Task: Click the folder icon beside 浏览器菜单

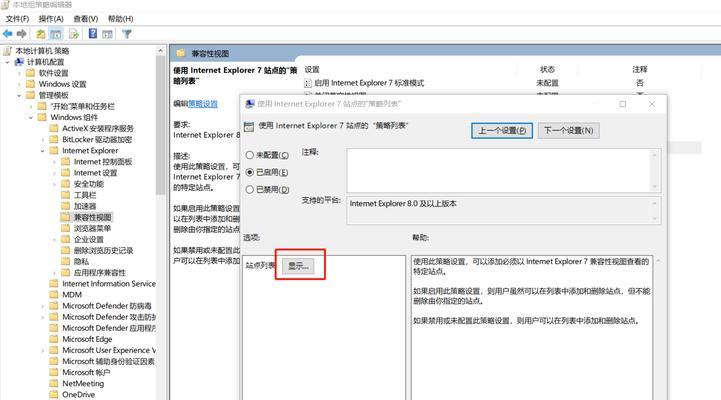Action: pos(66,228)
